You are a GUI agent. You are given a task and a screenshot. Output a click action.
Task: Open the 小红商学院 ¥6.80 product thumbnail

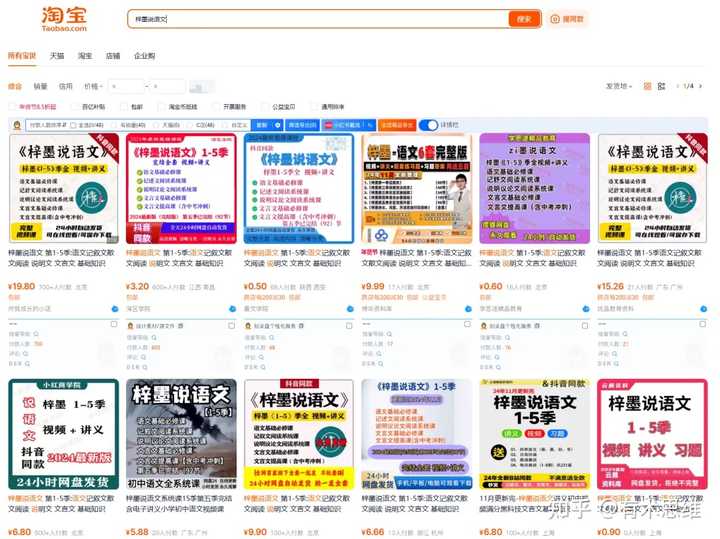(64, 434)
